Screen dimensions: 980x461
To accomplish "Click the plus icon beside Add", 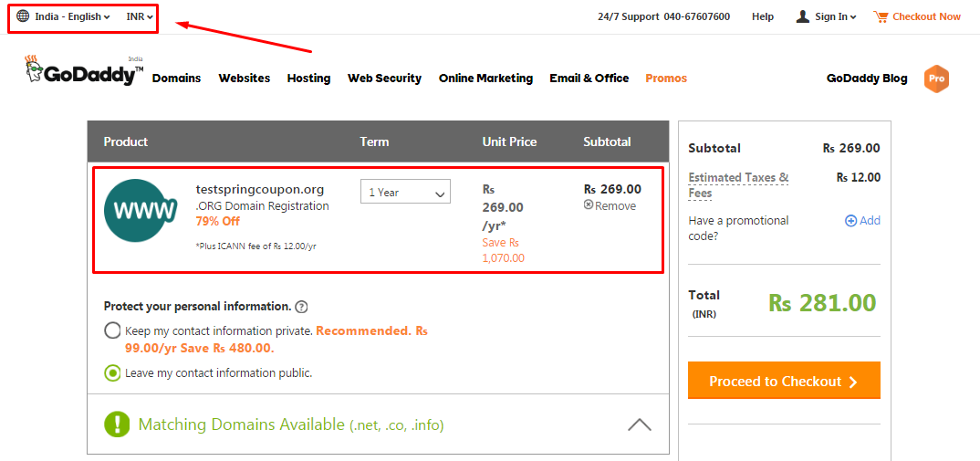I will pyautogui.click(x=850, y=221).
